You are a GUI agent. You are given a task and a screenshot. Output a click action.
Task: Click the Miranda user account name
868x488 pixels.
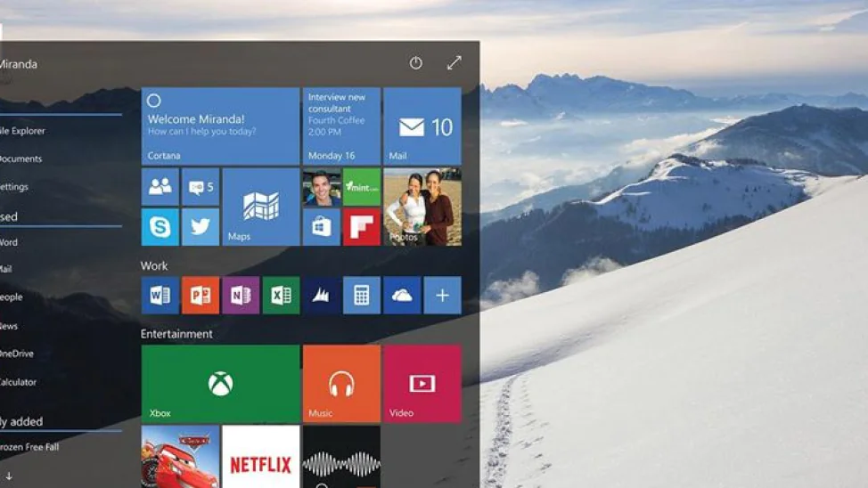[18, 64]
